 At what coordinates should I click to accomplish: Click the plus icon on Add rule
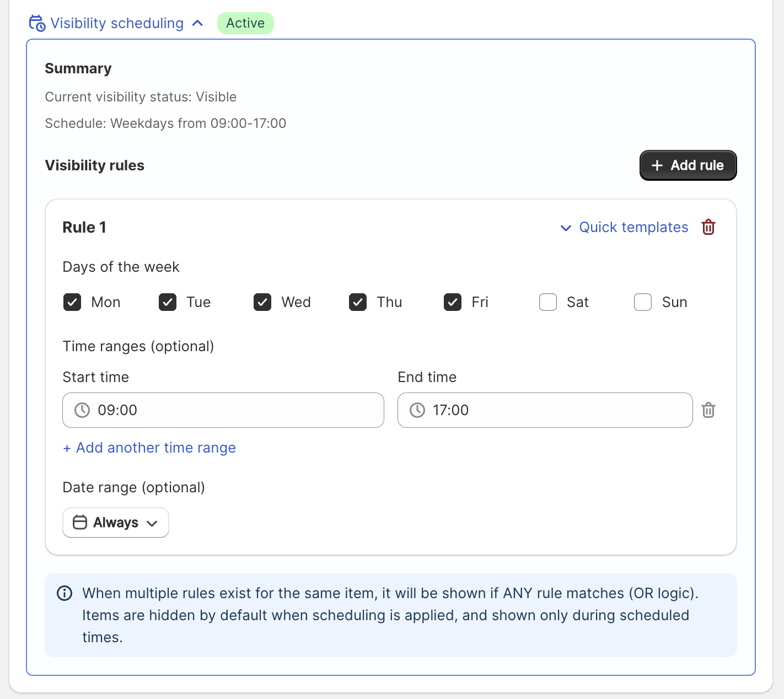click(657, 165)
